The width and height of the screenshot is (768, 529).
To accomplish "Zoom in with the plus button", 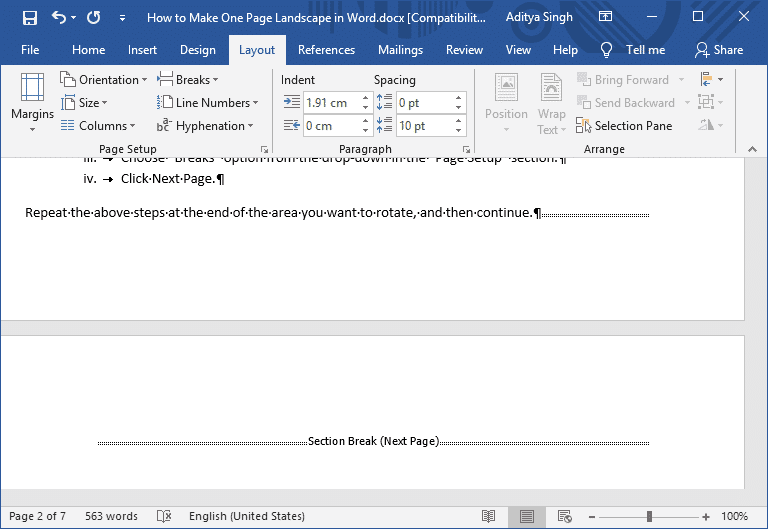I will (x=705, y=517).
